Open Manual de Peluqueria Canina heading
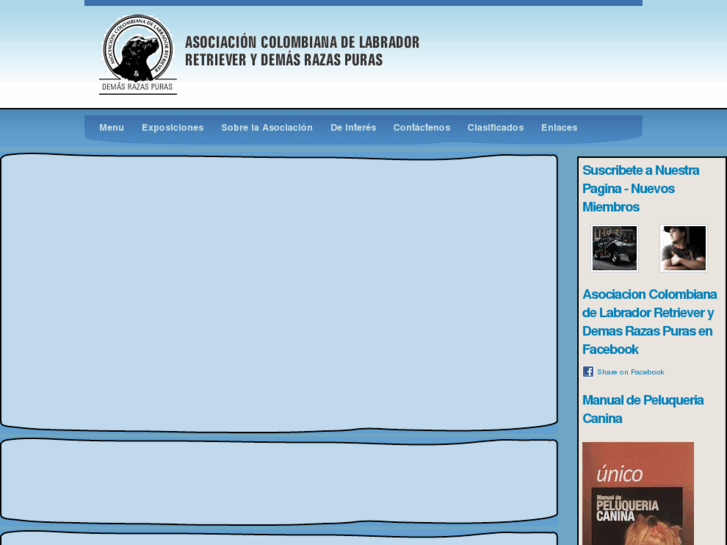Screen dimensions: 727x545 pos(643,409)
